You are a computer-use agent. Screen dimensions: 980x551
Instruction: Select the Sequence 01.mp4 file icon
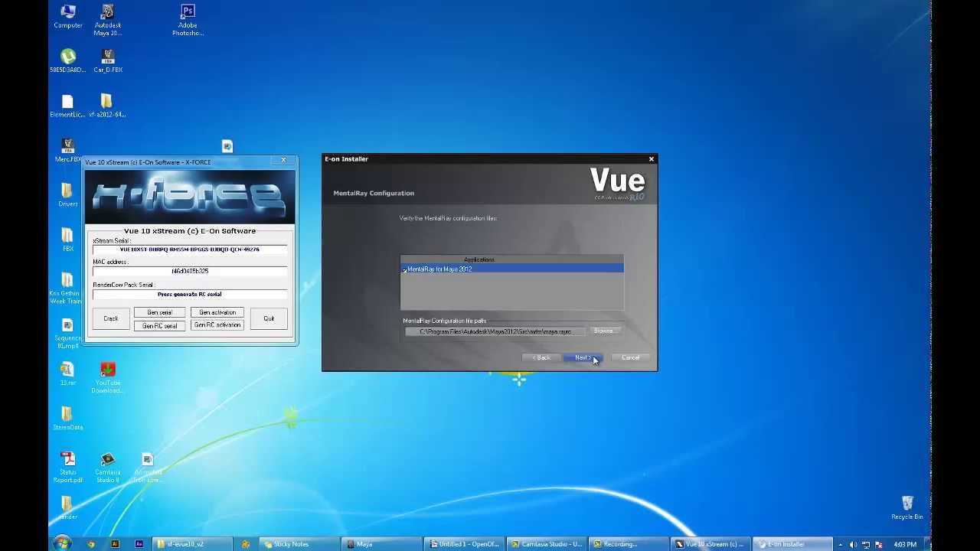[x=67, y=333]
